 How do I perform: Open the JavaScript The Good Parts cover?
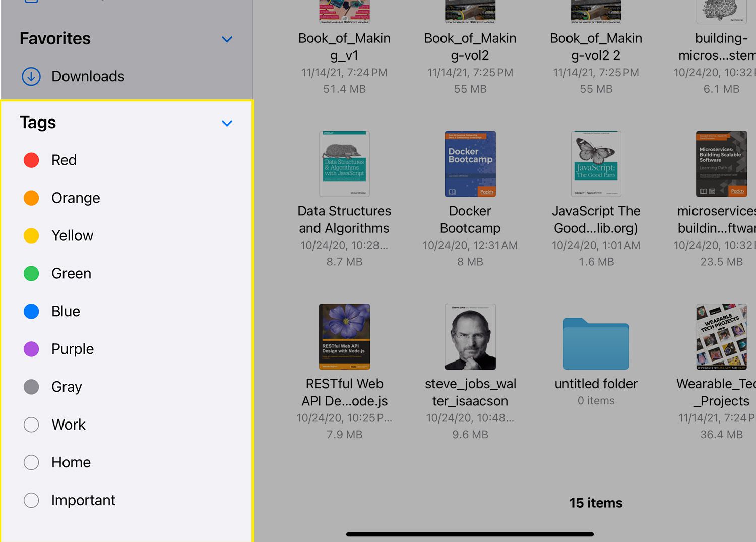596,164
